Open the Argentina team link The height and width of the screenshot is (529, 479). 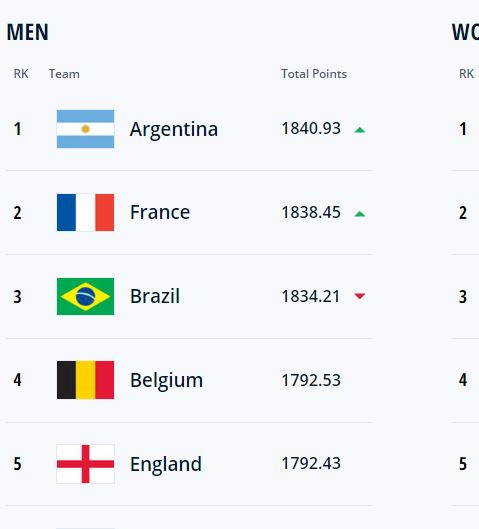[x=174, y=129]
